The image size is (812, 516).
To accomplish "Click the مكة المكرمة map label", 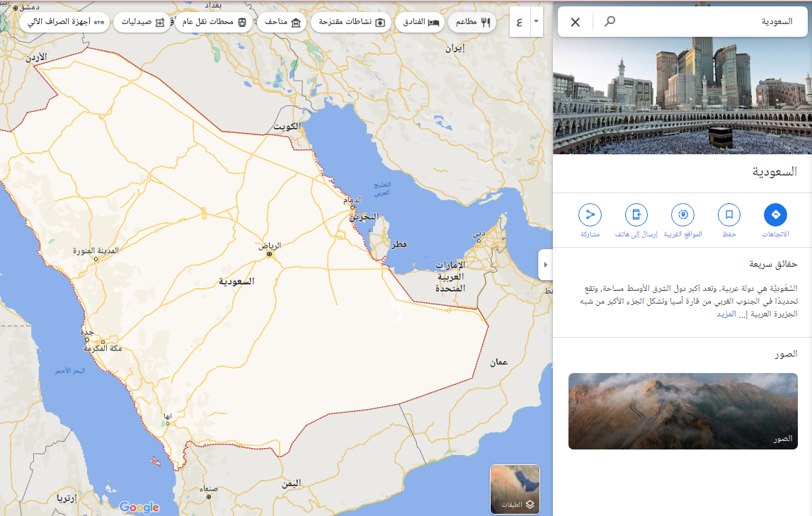I will tap(103, 348).
